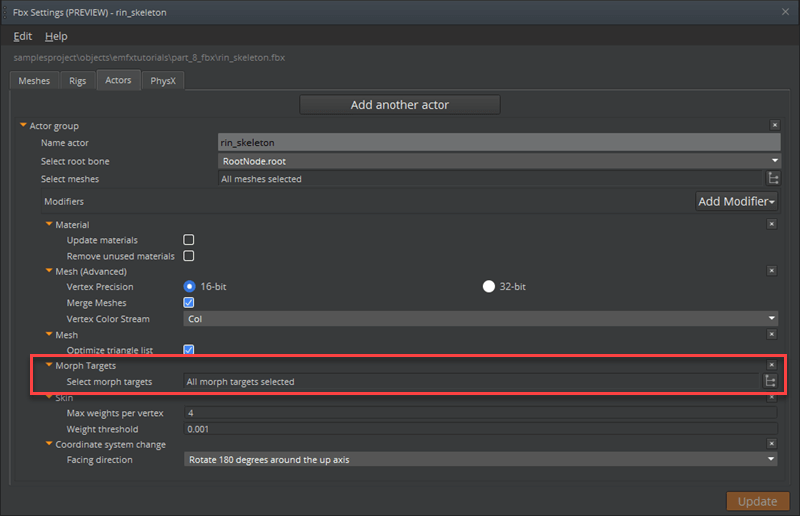Viewport: 800px width, 516px height.
Task: Enable the Update materials checkbox
Action: [189, 241]
